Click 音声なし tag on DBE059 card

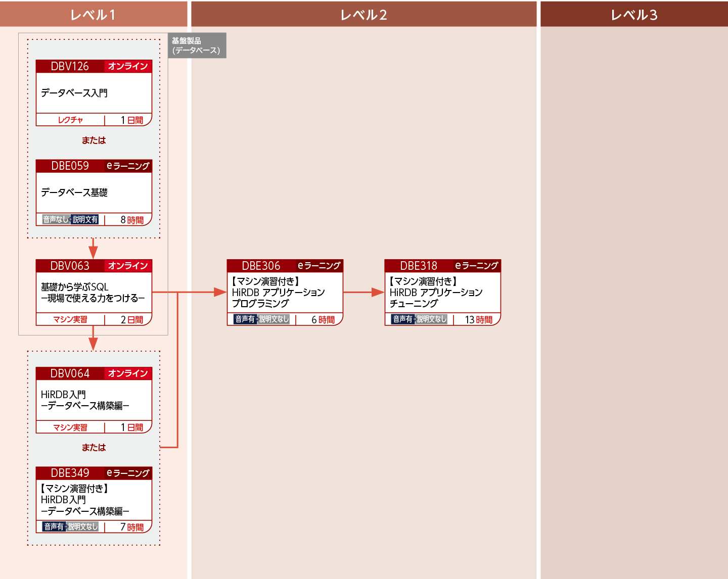tap(56, 219)
